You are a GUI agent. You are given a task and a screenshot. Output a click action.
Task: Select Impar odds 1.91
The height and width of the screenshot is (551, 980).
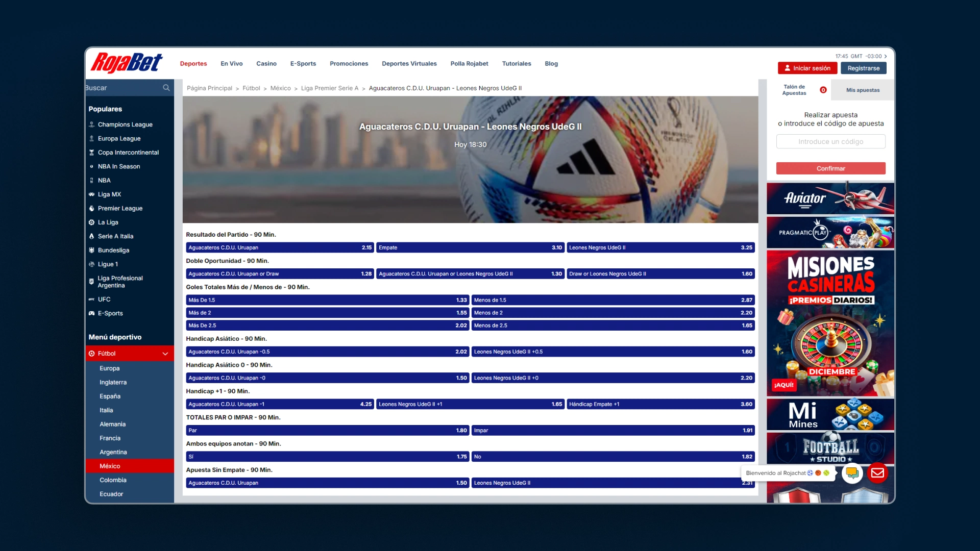point(613,431)
